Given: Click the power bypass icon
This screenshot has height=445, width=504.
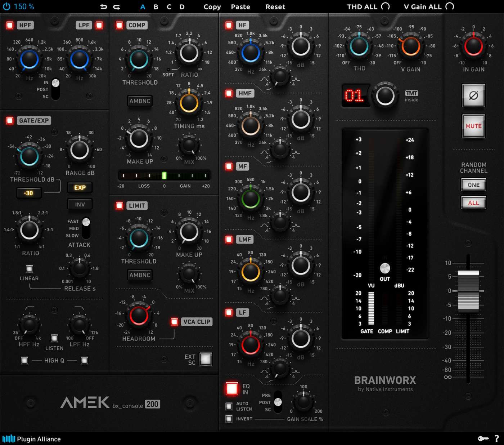Looking at the screenshot, I should pyautogui.click(x=7, y=6).
